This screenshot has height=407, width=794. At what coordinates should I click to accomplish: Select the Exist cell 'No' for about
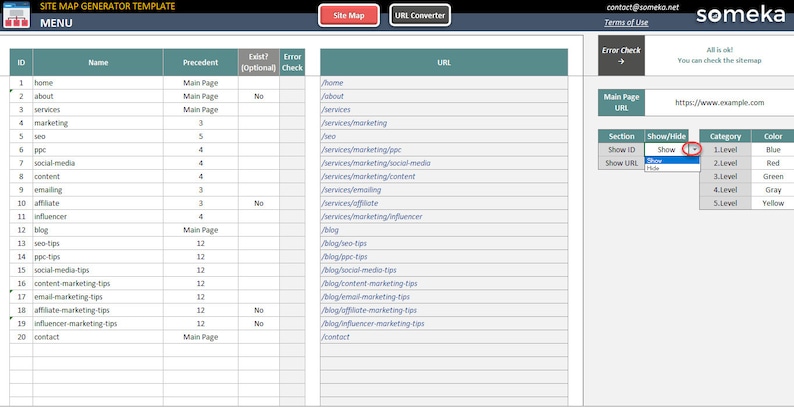[x=259, y=96]
